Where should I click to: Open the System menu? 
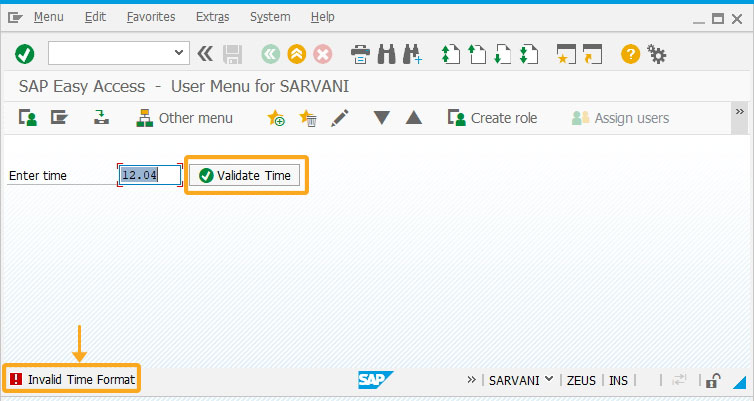(270, 17)
